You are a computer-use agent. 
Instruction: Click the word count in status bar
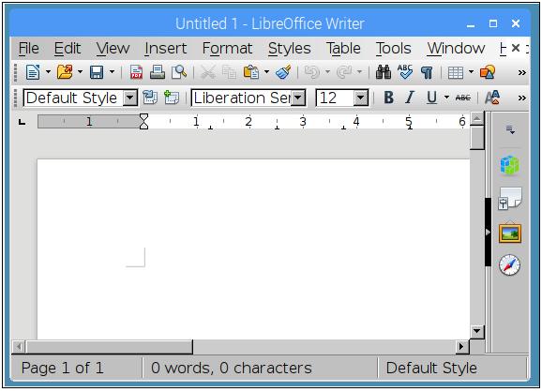click(232, 369)
